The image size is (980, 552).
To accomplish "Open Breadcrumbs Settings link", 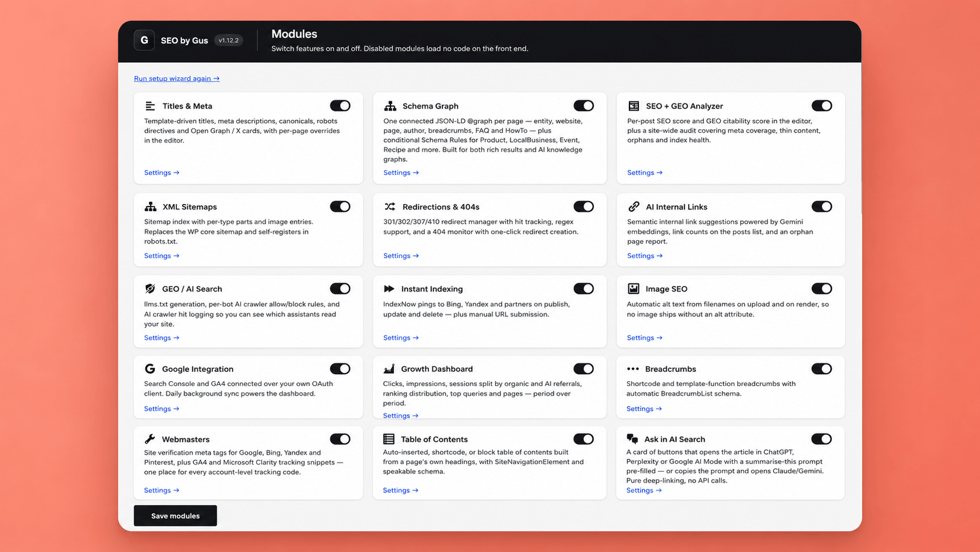I will tap(644, 409).
